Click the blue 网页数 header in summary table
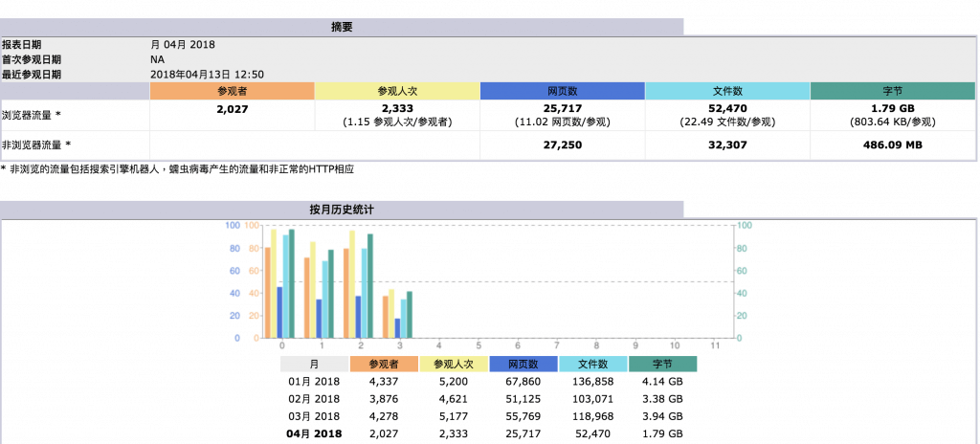Viewport: 980px width, 444px height. click(x=563, y=91)
